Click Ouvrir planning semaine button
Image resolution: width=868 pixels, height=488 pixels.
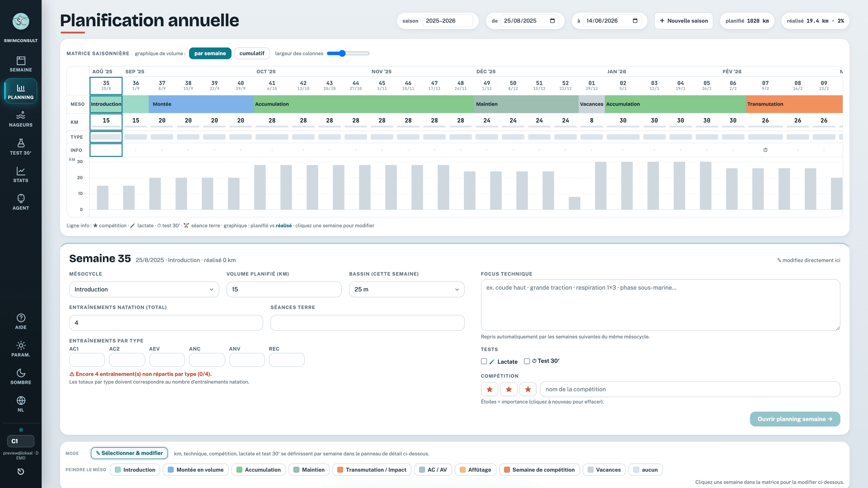(795, 419)
